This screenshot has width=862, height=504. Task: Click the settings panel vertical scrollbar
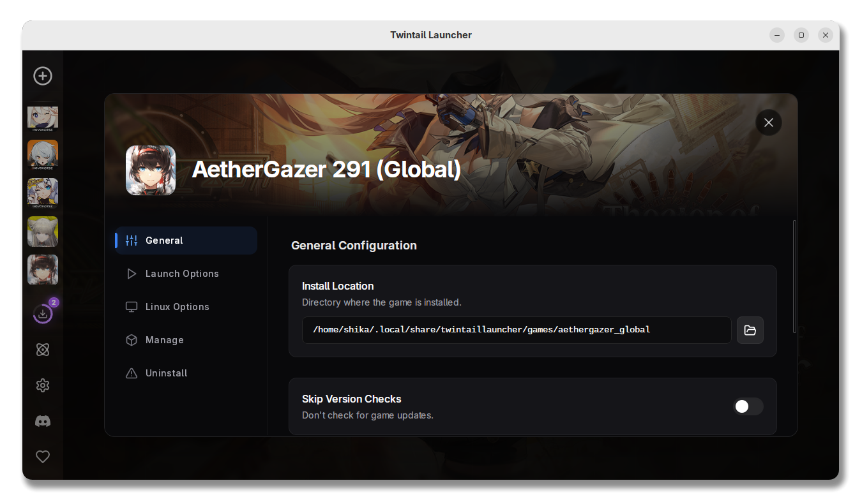[x=794, y=276]
